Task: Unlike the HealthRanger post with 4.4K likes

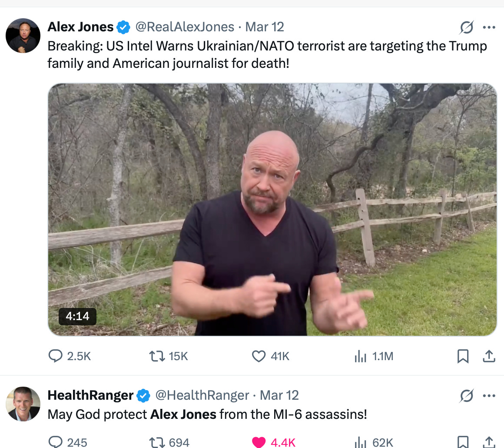Action: pos(259,442)
